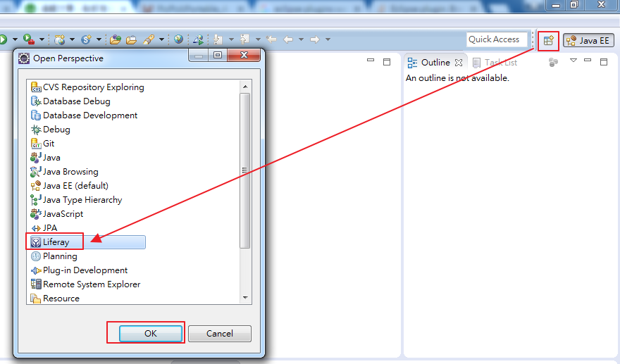
Task: Click the Search flashlight toolbar icon
Action: 149,39
